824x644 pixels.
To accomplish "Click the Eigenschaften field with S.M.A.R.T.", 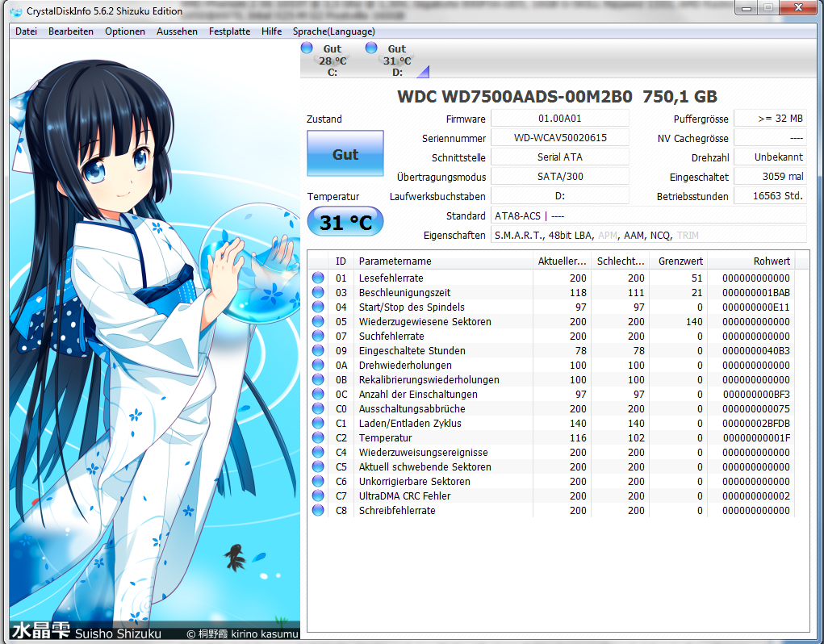I will coord(649,235).
